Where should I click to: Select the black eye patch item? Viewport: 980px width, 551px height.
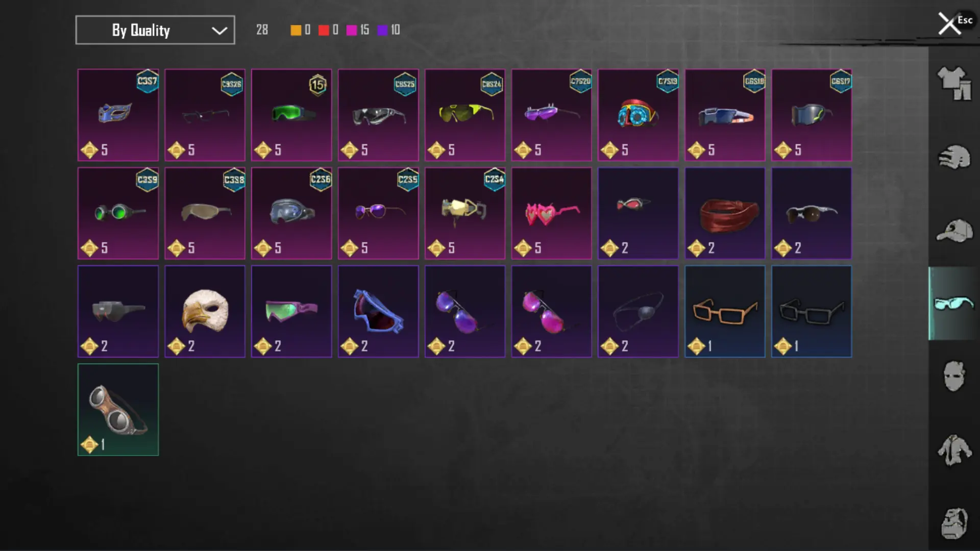(638, 311)
